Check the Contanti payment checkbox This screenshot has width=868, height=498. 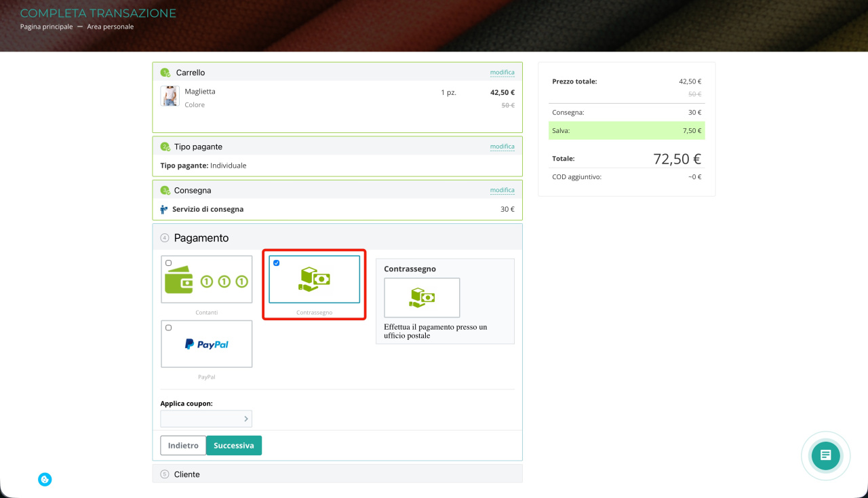(x=168, y=263)
